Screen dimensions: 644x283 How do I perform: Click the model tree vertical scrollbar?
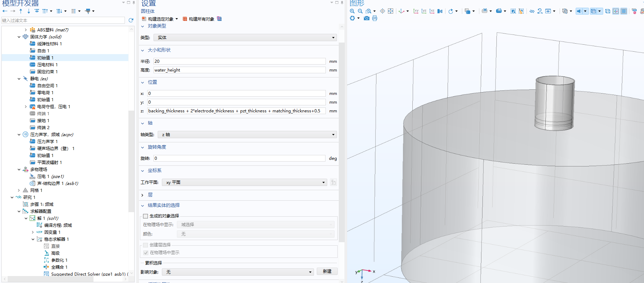click(132, 161)
